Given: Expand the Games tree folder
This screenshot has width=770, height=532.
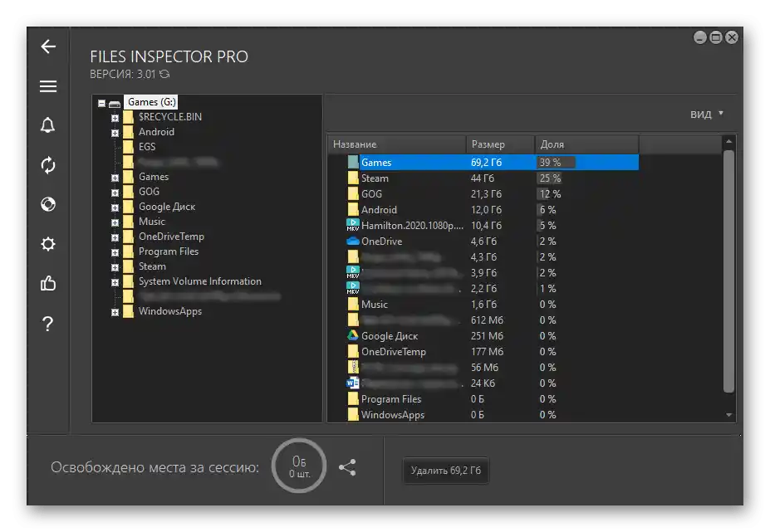Looking at the screenshot, I should tap(115, 178).
